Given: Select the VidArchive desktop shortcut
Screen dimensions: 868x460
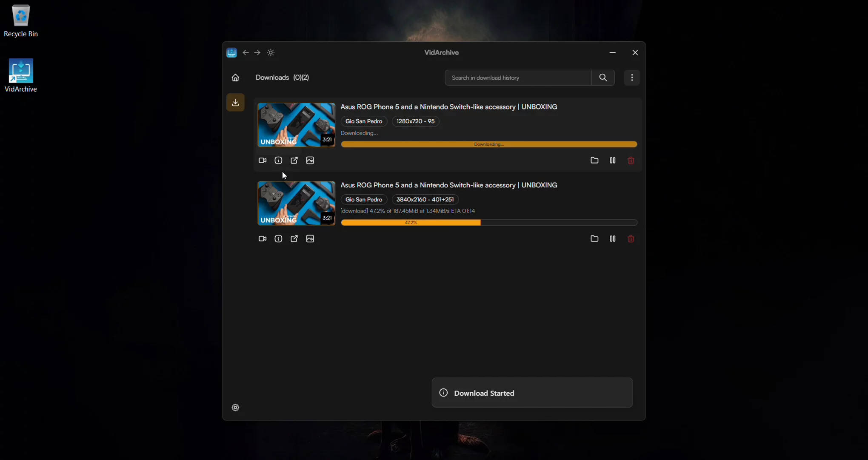Looking at the screenshot, I should point(21,75).
